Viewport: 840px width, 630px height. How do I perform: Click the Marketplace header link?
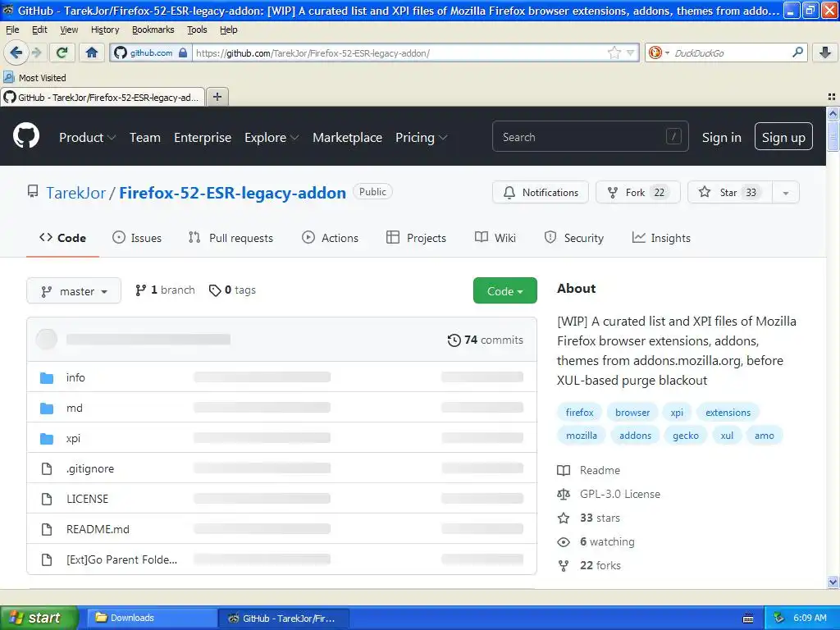[x=347, y=138]
